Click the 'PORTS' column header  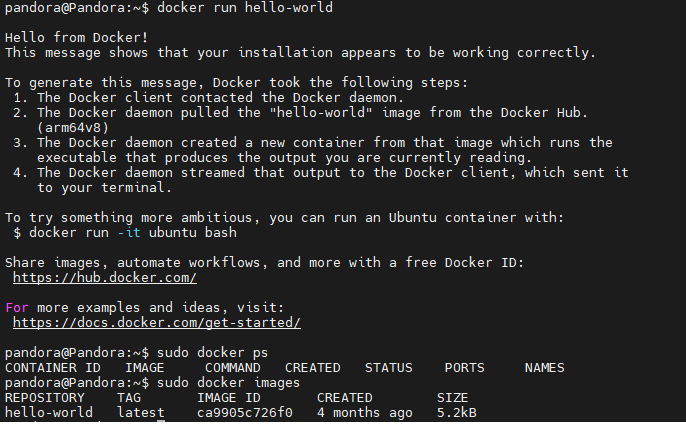point(465,368)
